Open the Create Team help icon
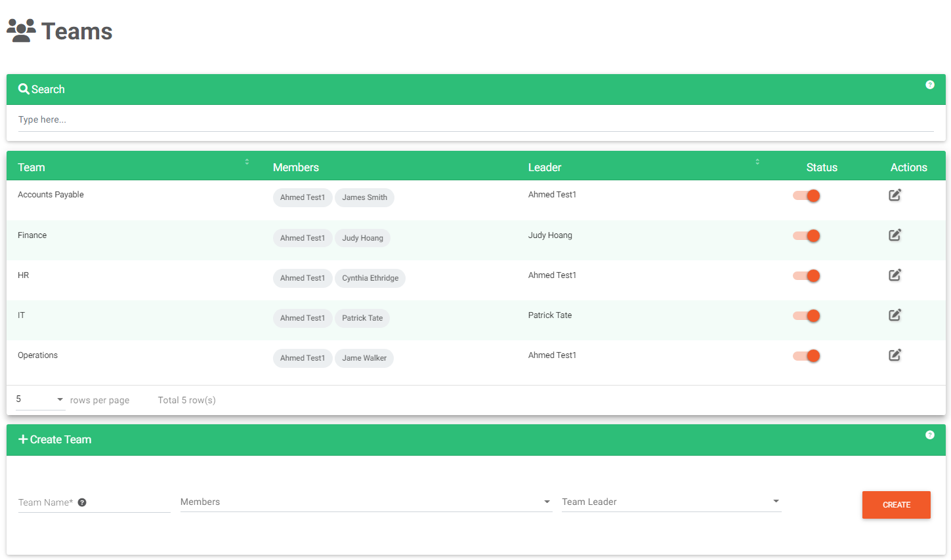951x560 pixels. click(x=930, y=435)
